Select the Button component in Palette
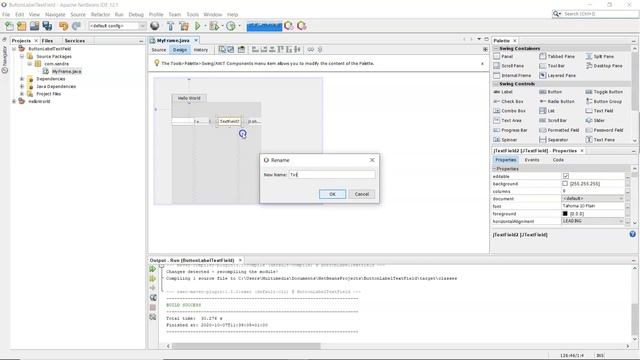640x360 pixels. pos(551,92)
